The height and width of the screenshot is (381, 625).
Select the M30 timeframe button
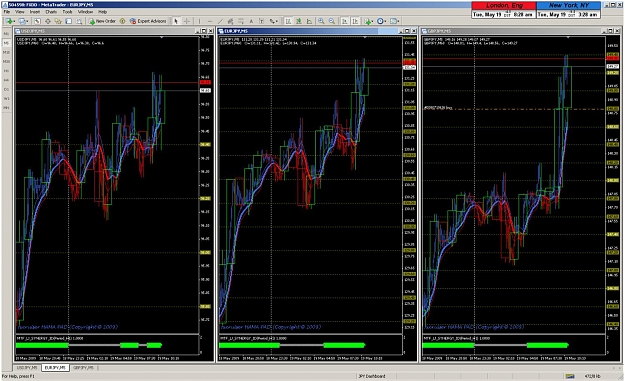pos(6,61)
